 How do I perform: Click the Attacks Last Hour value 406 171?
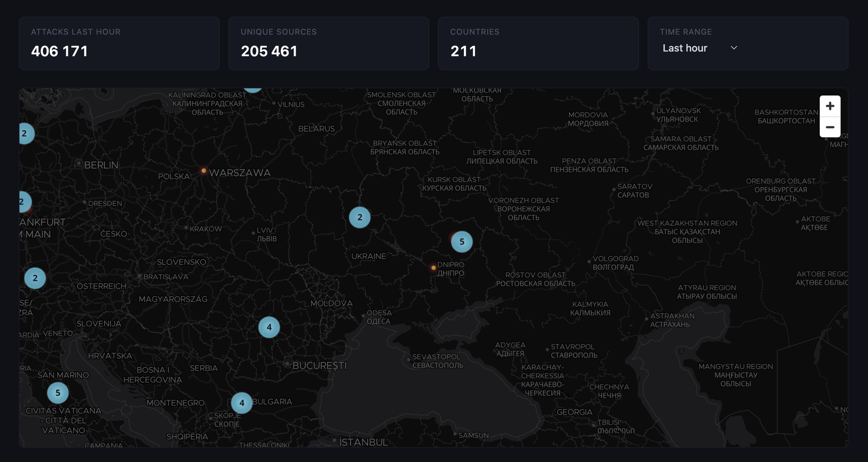[x=60, y=51]
